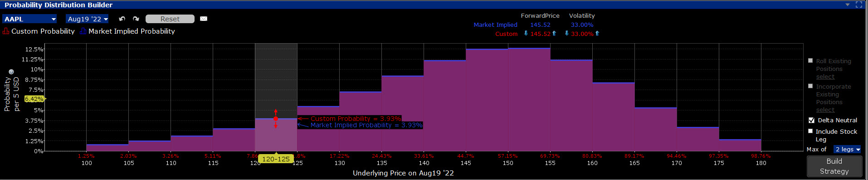Enable Roll Existing Positions checkbox
868x180 pixels.
point(810,60)
